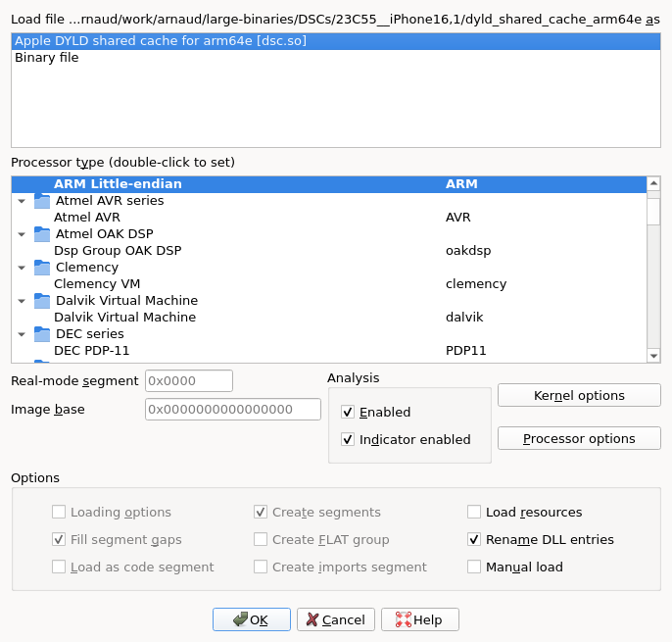Click the oakdsp processor ID cell
Screen dimensions: 672x642
tap(468, 251)
